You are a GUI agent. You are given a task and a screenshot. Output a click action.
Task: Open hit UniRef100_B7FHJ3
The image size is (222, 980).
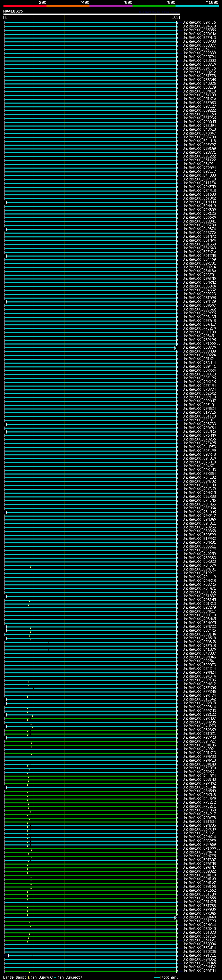(x=199, y=38)
